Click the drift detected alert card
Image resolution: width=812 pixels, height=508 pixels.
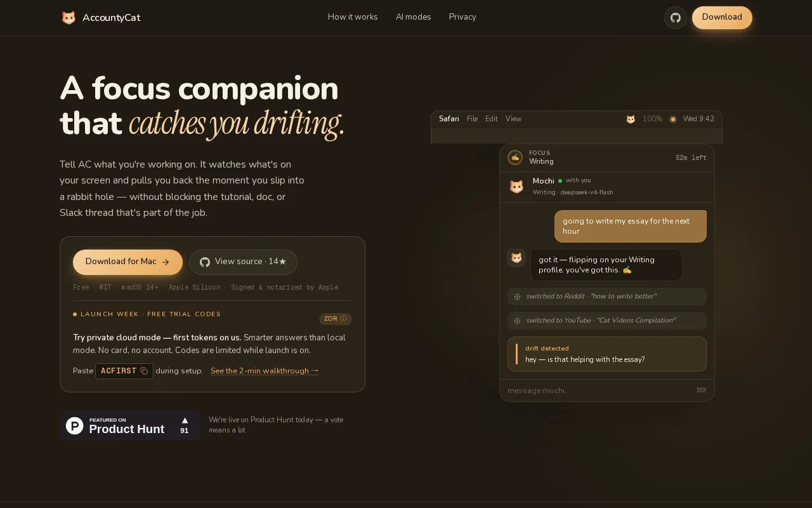click(607, 354)
